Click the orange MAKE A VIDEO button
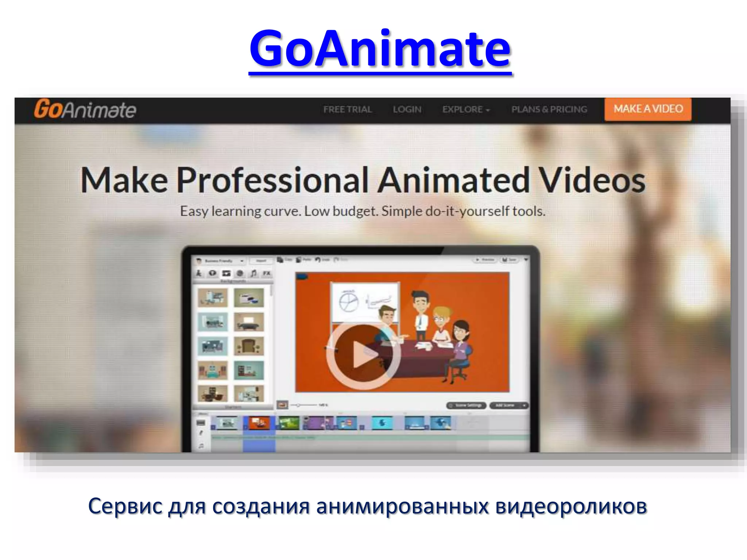747x560 pixels. point(648,109)
